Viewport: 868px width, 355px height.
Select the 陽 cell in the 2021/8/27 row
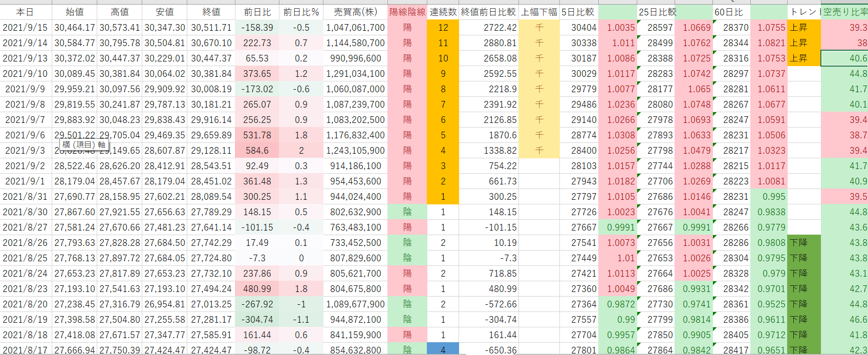coord(407,227)
